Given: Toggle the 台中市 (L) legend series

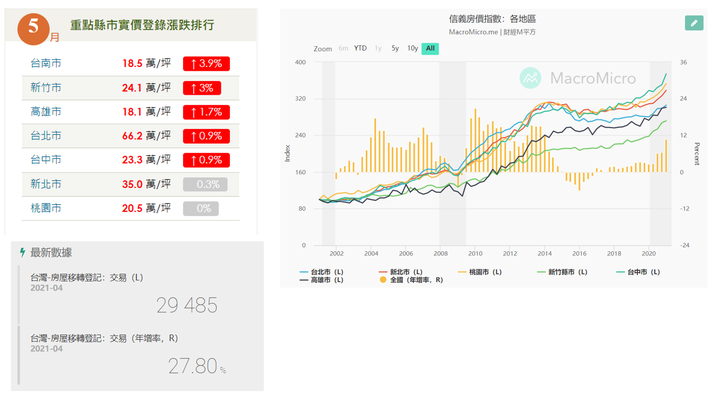Looking at the screenshot, I should point(638,272).
